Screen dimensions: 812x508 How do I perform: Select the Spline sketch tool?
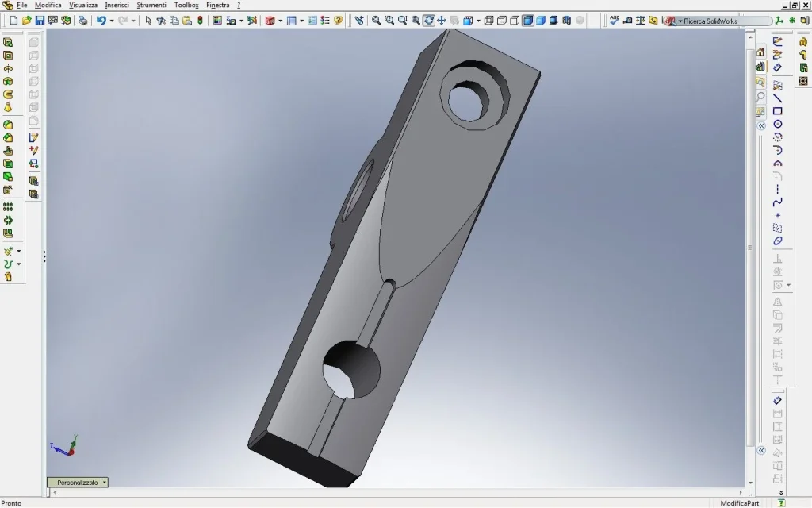pos(778,202)
